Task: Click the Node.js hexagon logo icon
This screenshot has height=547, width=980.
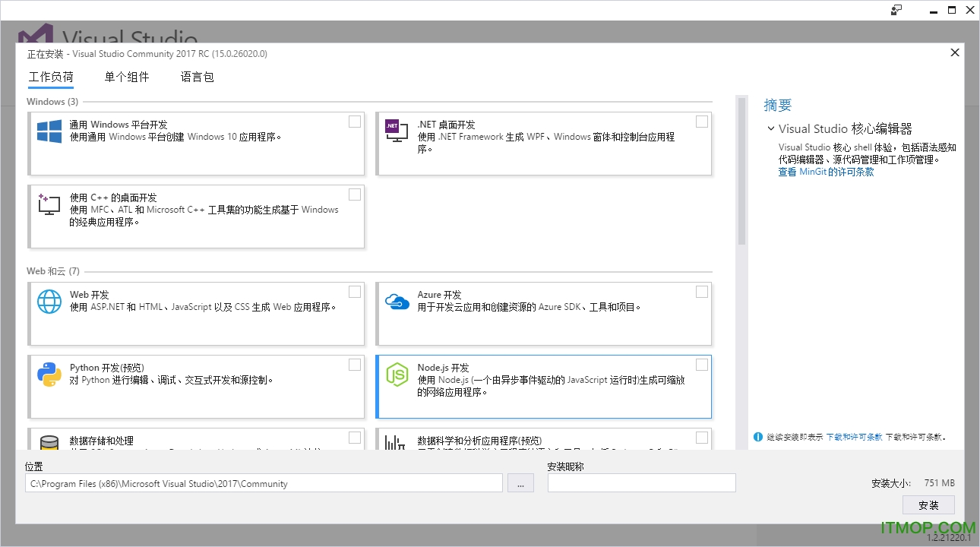Action: click(x=397, y=375)
